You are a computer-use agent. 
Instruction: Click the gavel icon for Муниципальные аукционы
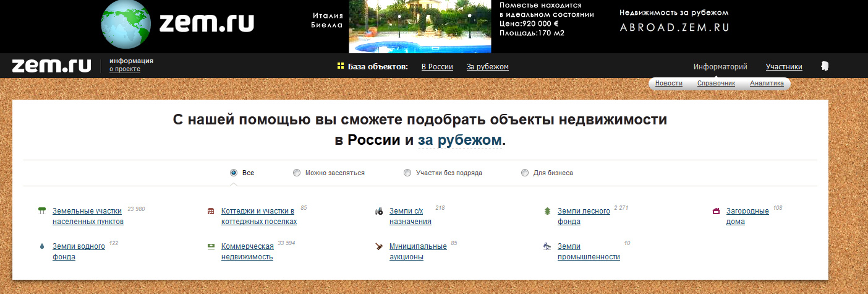coord(379,246)
